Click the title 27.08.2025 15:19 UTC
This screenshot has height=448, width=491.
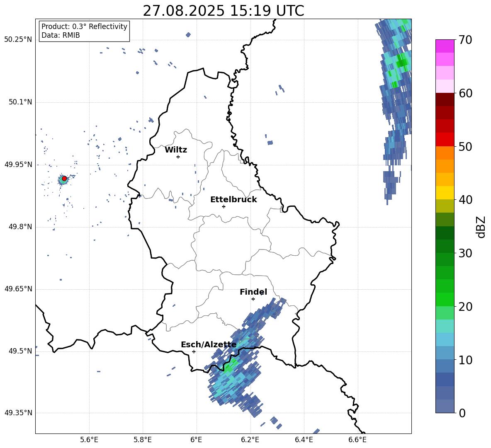pyautogui.click(x=224, y=11)
